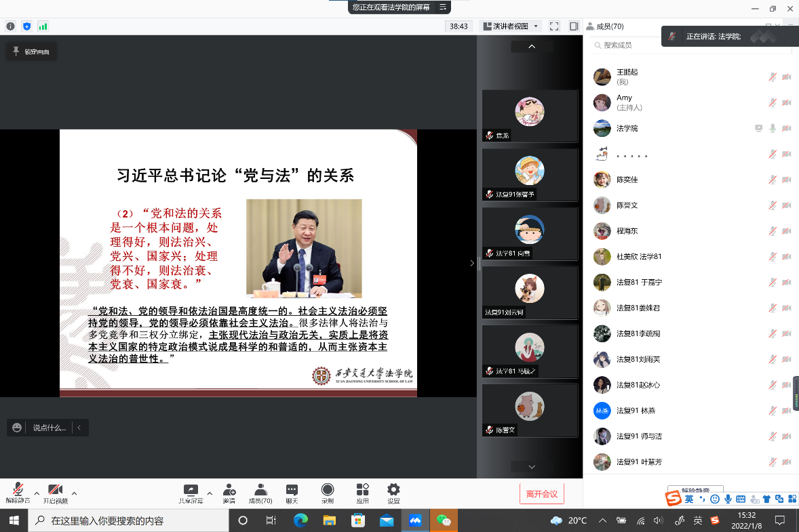The image size is (799, 532).
Task: Expand share screen options arrow
Action: point(210,493)
